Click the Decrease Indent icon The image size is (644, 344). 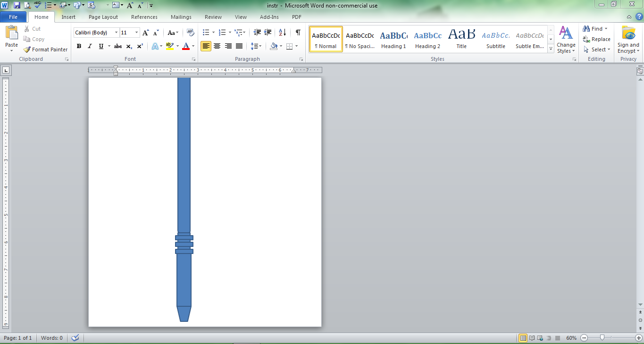(257, 33)
